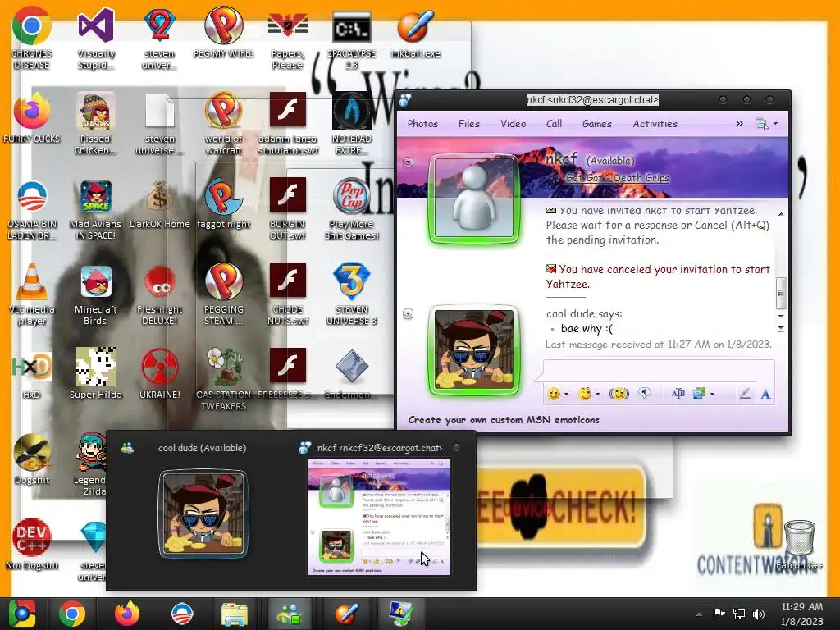Open the Call menu in chat window
The height and width of the screenshot is (630, 840).
(x=554, y=124)
